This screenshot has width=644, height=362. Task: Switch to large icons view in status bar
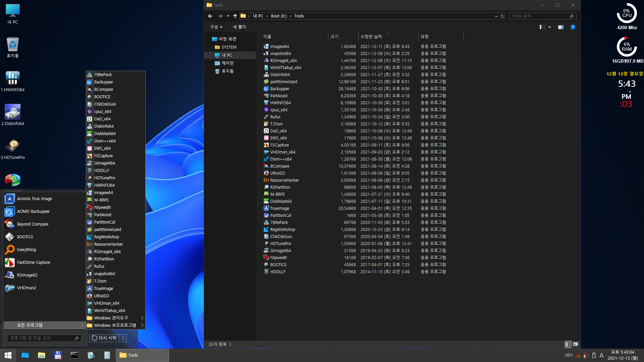tap(576, 344)
